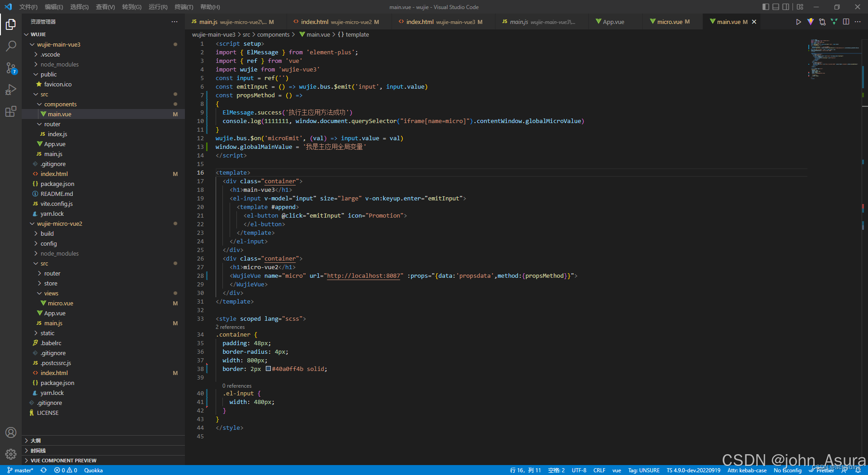The width and height of the screenshot is (868, 475).
Task: Click the master branch indicator
Action: [20, 470]
